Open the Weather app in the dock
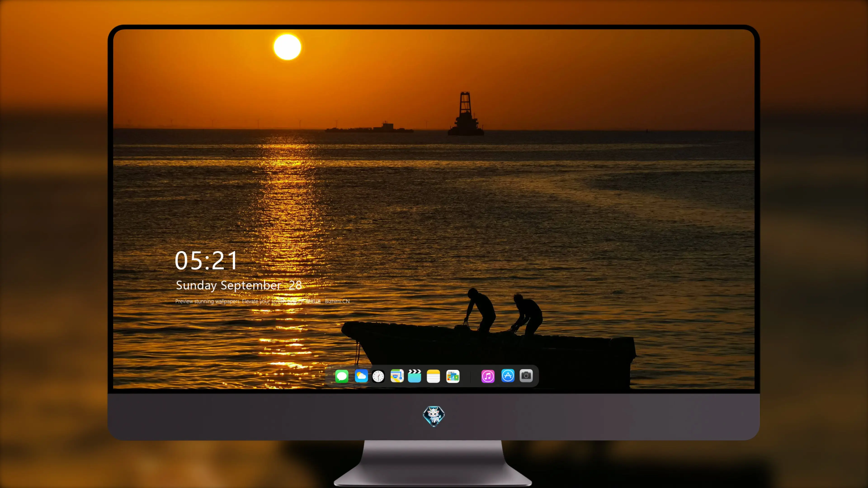 click(361, 376)
